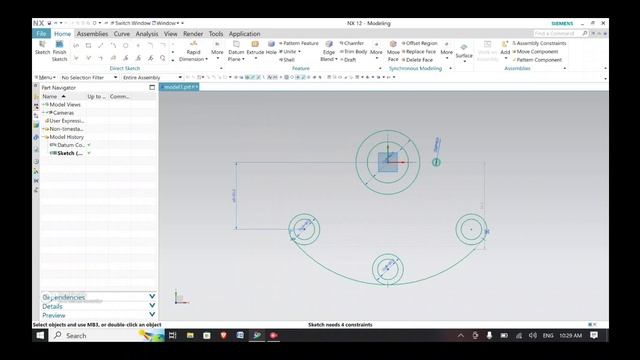Screen dimensions: 640x360
Task: Select the Arc sketch tool
Action: 113,46
